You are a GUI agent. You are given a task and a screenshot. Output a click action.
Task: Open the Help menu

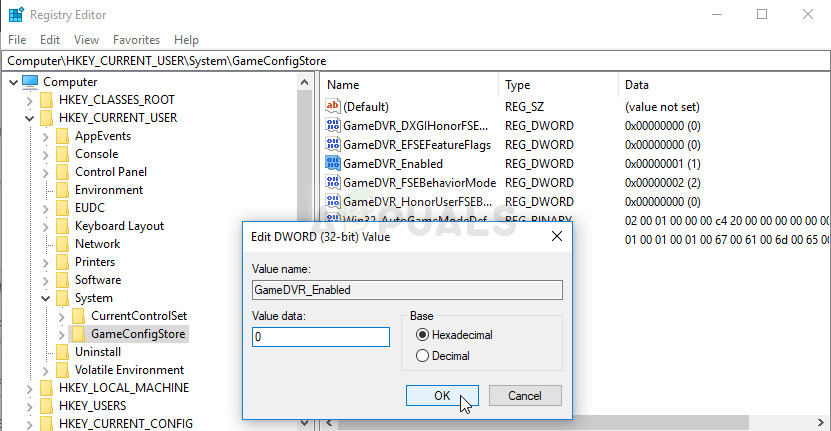[x=187, y=40]
